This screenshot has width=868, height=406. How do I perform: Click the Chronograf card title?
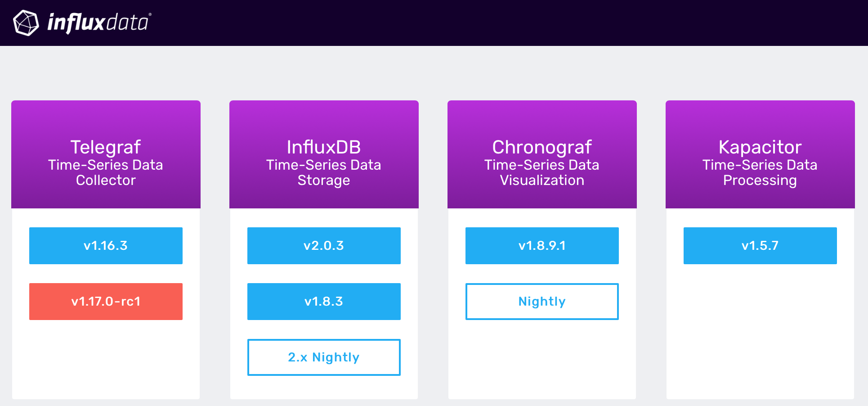coord(542,147)
